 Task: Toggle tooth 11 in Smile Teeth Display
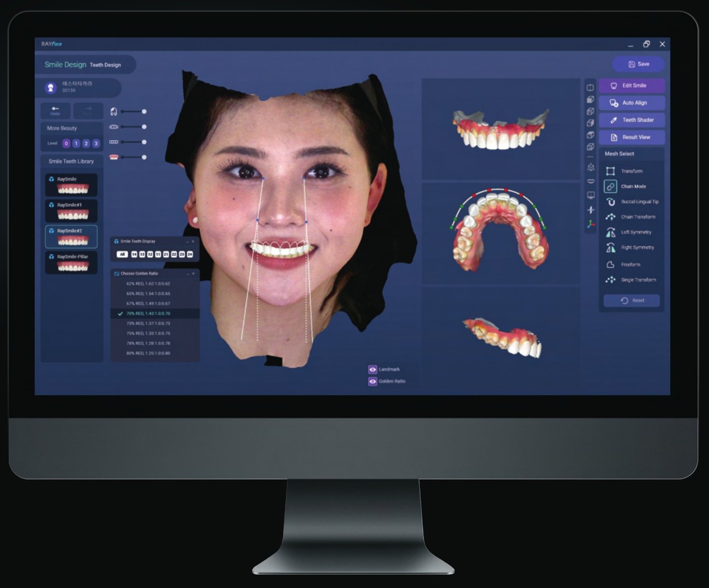pyautogui.click(x=158, y=255)
